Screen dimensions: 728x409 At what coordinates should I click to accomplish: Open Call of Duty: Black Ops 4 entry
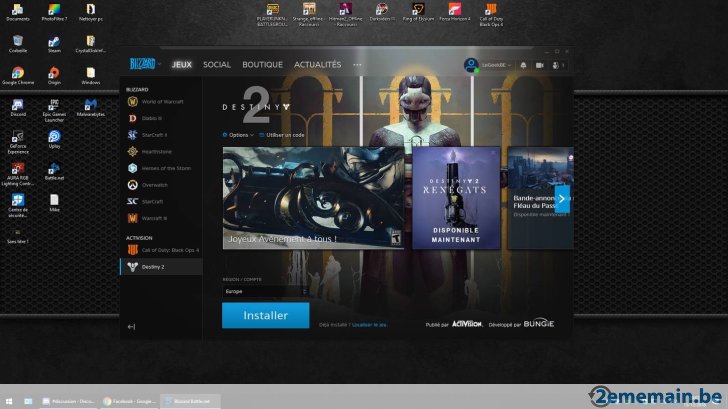click(x=161, y=250)
